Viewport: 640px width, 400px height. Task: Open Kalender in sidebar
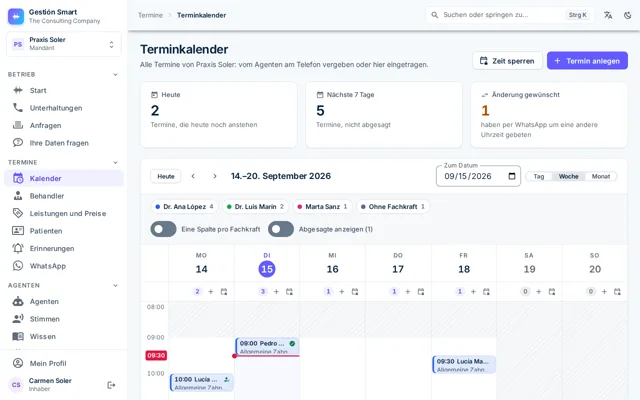point(64,178)
